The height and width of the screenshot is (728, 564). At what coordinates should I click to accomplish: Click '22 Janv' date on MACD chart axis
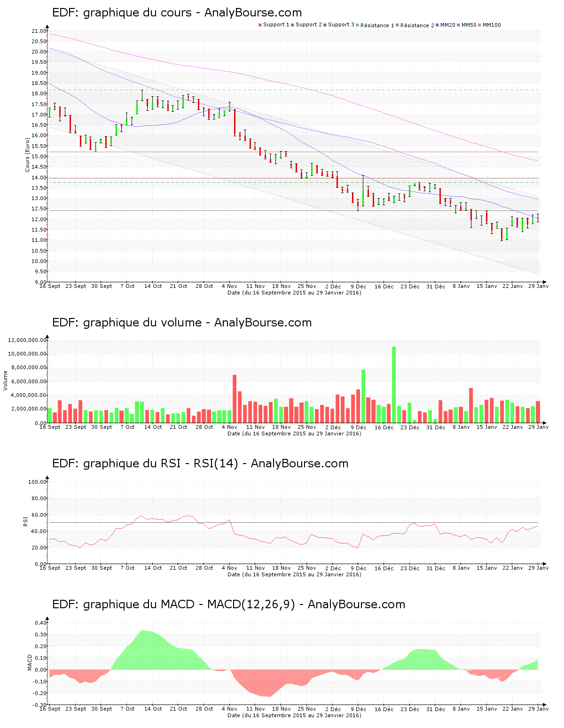click(x=512, y=709)
